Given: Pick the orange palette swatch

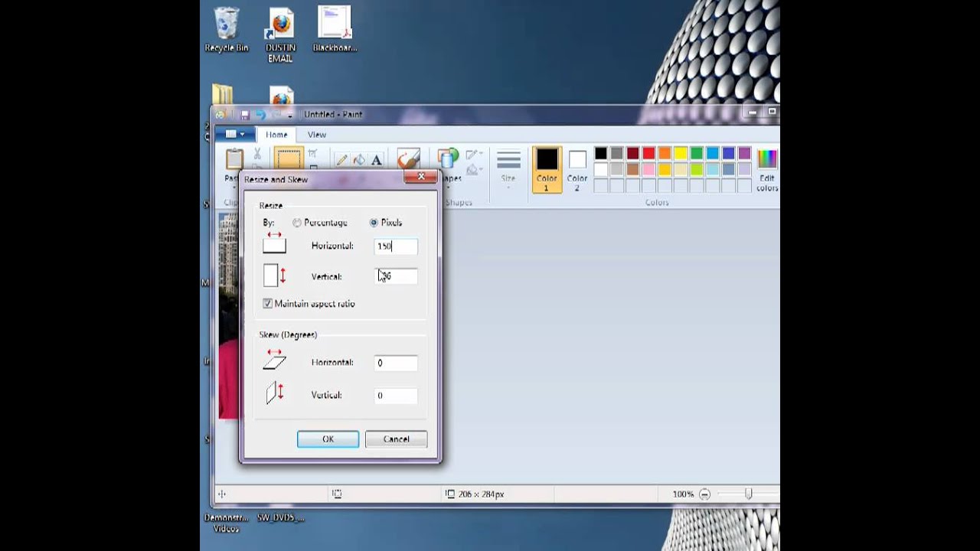Looking at the screenshot, I should [x=665, y=153].
